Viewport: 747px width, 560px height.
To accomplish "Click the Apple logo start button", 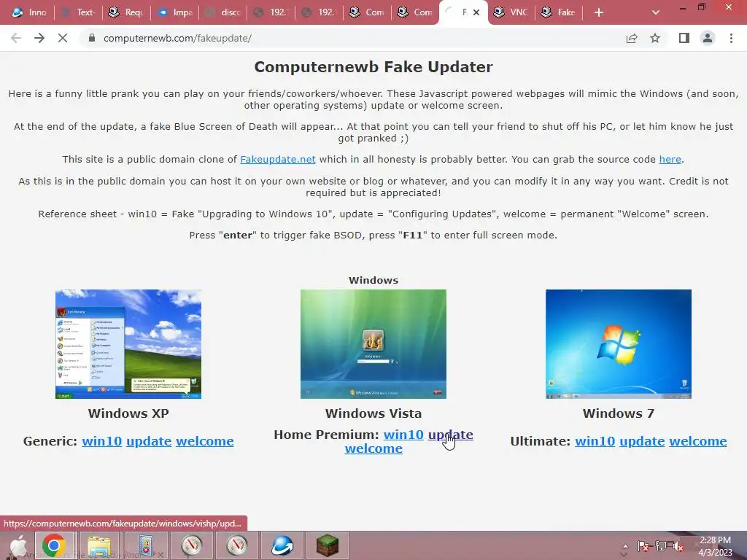I will coord(18,545).
